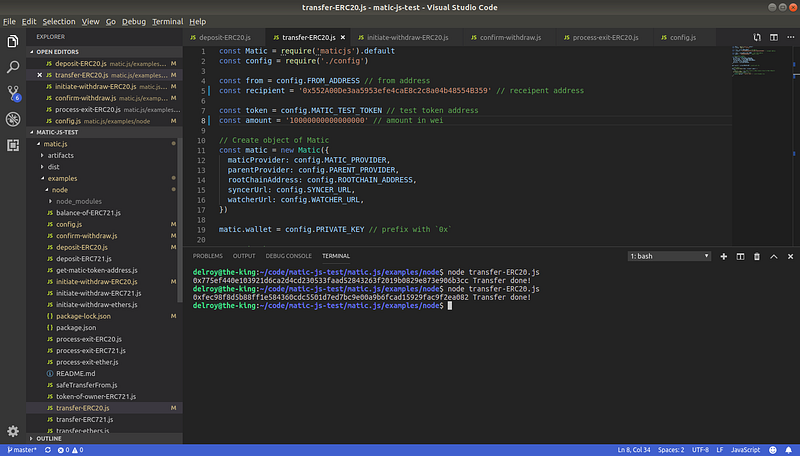Image resolution: width=800 pixels, height=456 pixels.
Task: Open balance-of-ERC721.js in the file tree
Action: tap(104, 213)
